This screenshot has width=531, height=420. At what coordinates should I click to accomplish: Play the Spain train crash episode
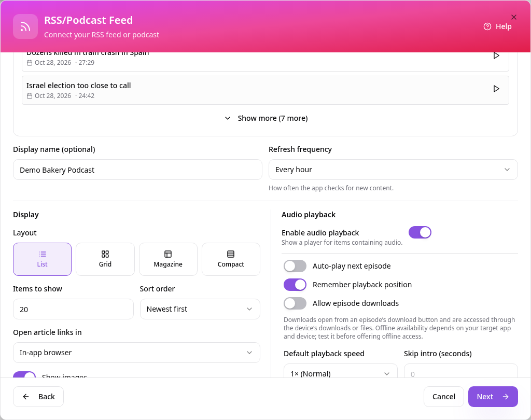click(496, 55)
